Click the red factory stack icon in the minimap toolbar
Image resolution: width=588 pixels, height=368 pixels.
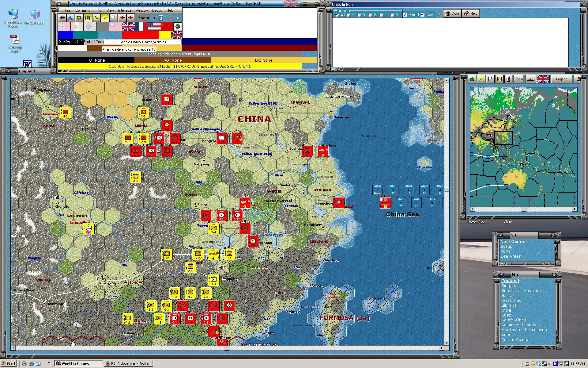pos(509,79)
